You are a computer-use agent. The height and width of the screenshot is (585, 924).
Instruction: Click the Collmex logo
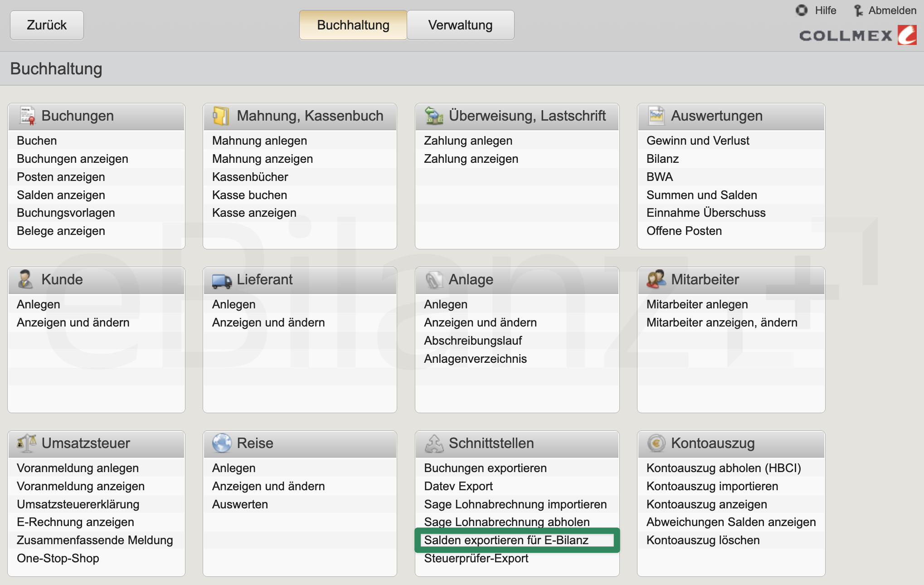tap(858, 35)
